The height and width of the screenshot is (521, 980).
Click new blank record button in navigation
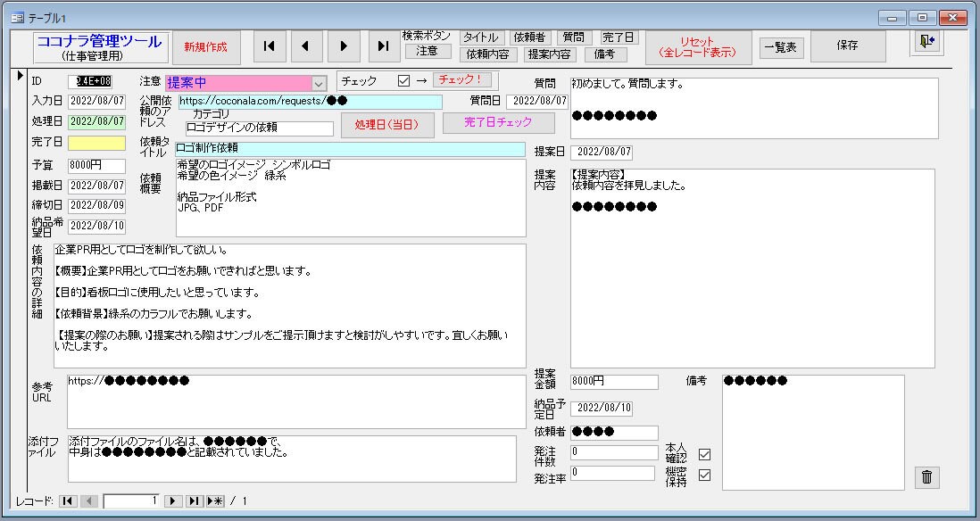[x=215, y=501]
